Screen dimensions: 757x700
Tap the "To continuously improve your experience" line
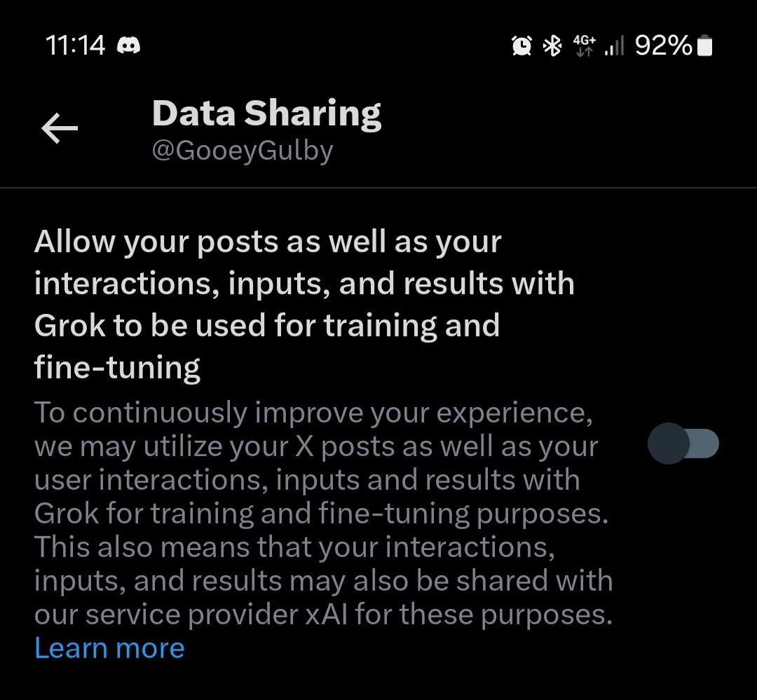click(x=313, y=413)
